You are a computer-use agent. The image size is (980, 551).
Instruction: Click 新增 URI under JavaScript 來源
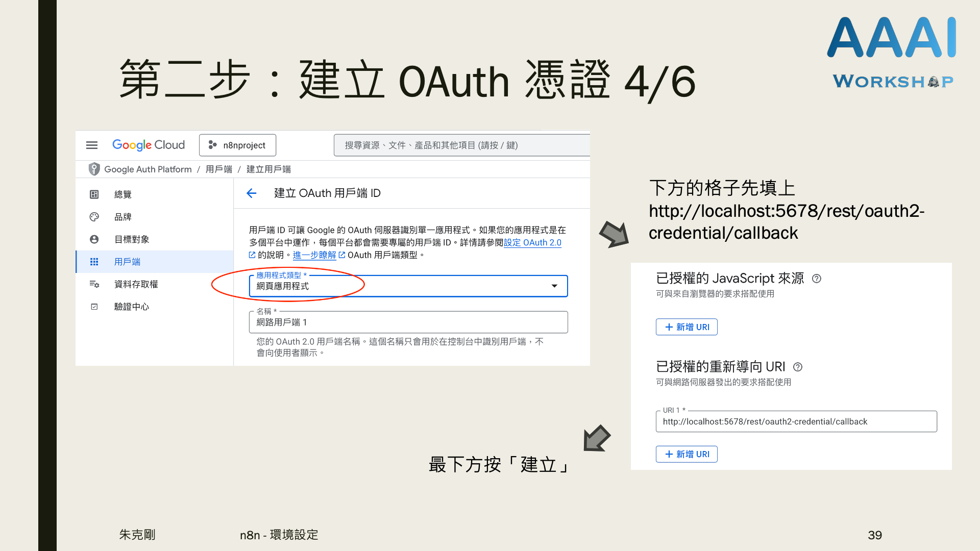click(x=687, y=327)
